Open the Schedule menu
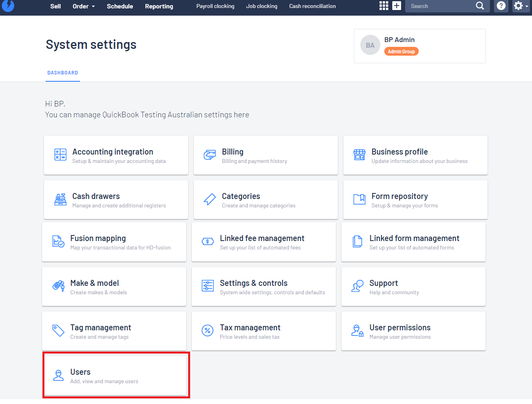Viewport: 532px width, 404px height. tap(120, 6)
